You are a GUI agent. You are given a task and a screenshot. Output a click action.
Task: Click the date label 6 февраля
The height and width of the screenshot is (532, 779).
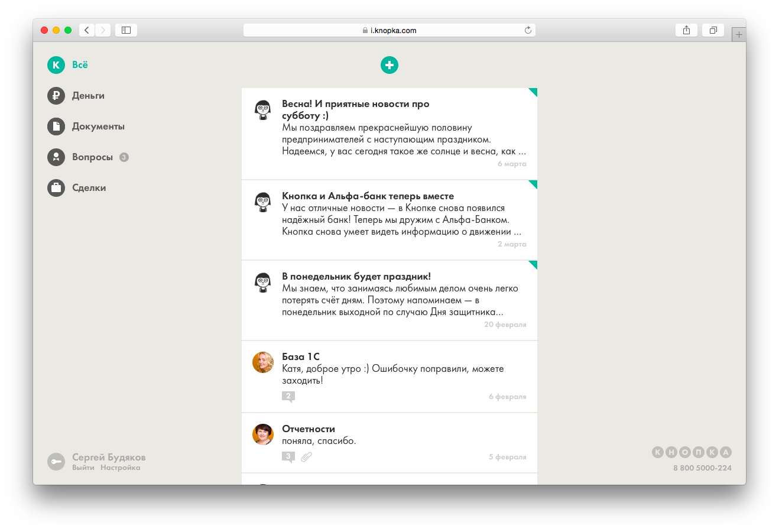508,397
